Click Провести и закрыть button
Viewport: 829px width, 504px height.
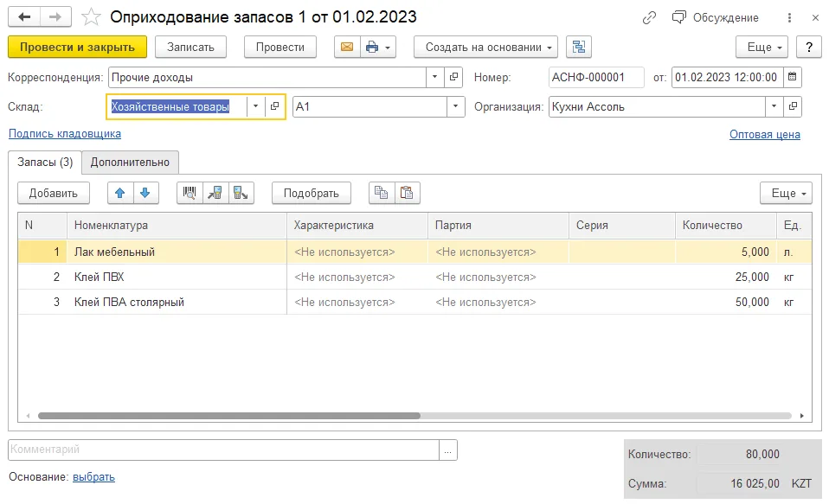[x=77, y=47]
